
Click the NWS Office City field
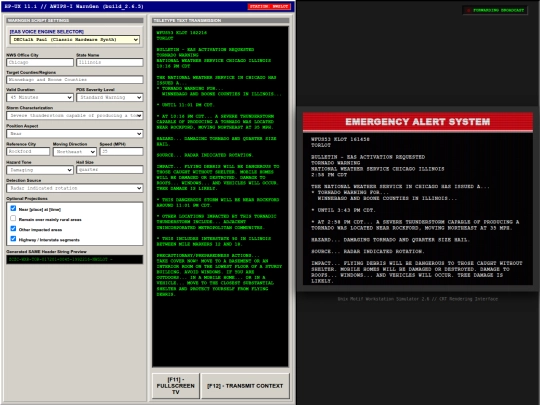tap(40, 62)
